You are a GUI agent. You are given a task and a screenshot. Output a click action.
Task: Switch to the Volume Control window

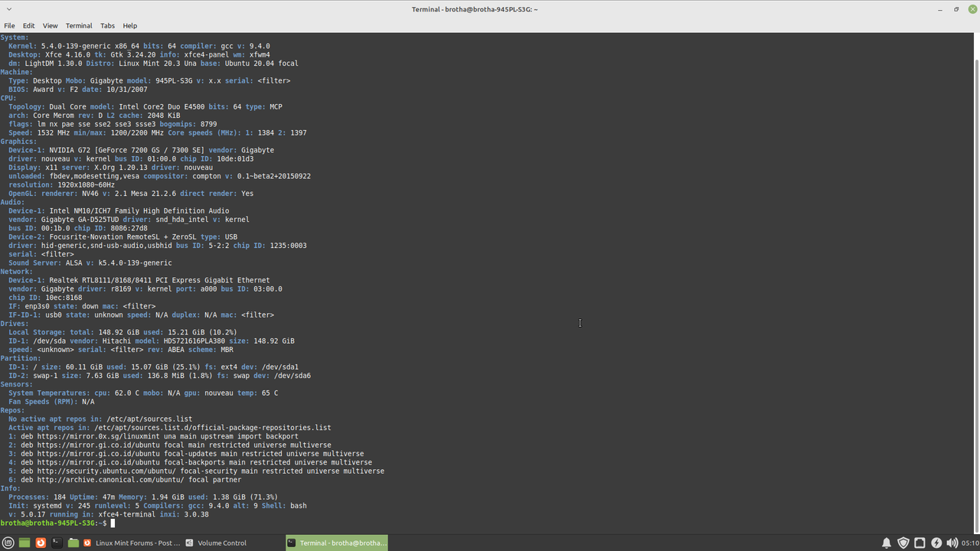point(222,543)
